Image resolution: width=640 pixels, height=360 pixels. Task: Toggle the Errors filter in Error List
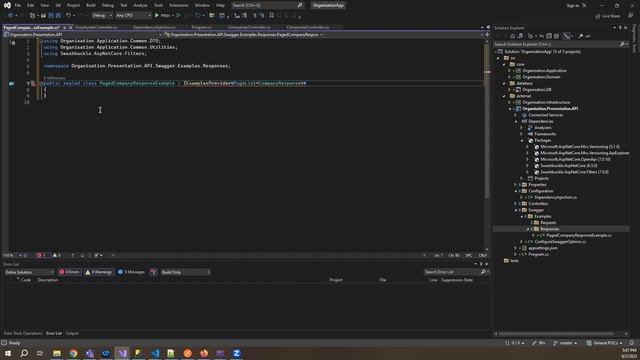point(69,272)
